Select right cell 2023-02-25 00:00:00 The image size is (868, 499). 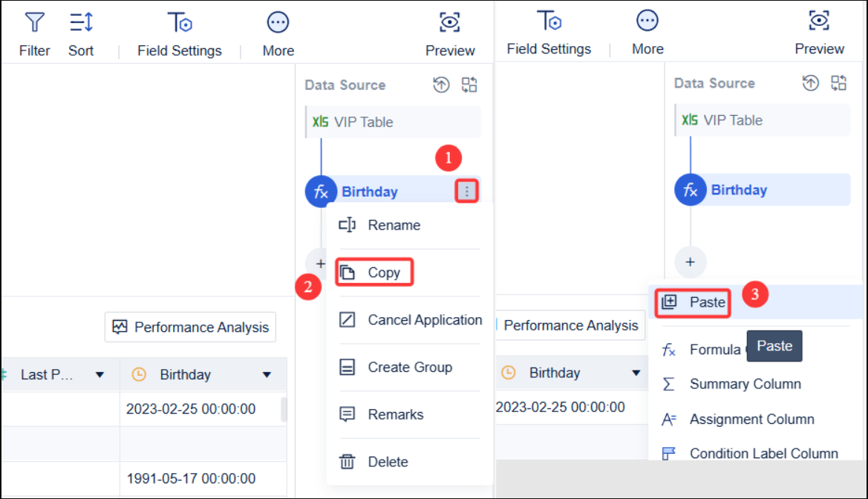pos(560,407)
